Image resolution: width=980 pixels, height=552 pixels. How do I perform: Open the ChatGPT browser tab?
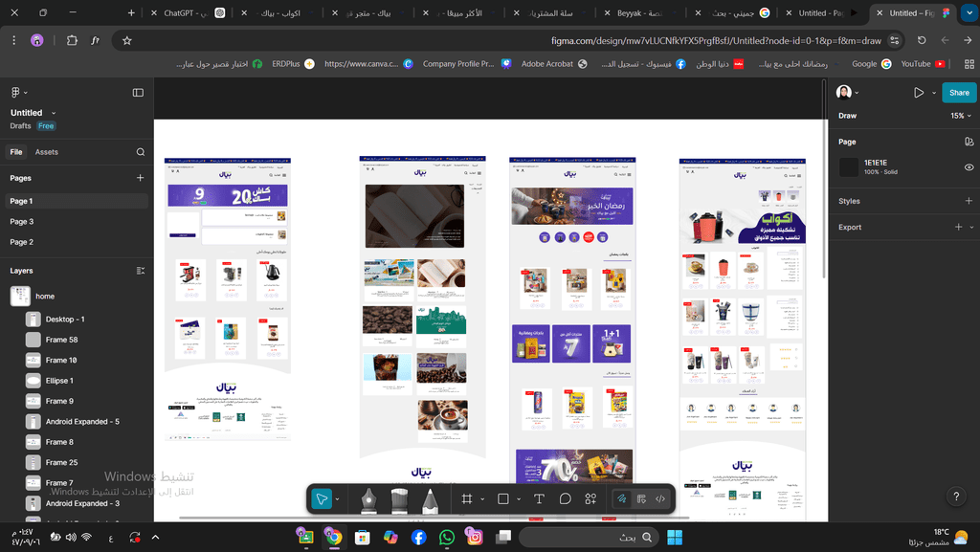click(188, 12)
